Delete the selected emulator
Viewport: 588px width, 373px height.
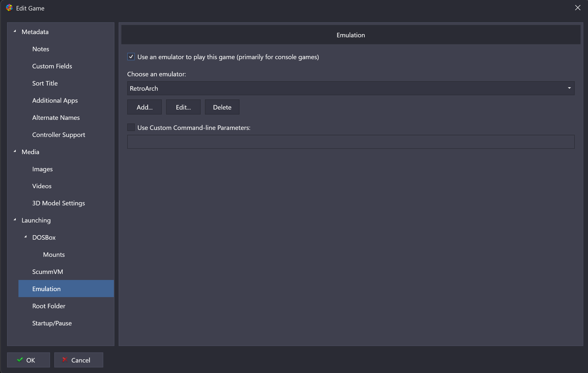[222, 107]
